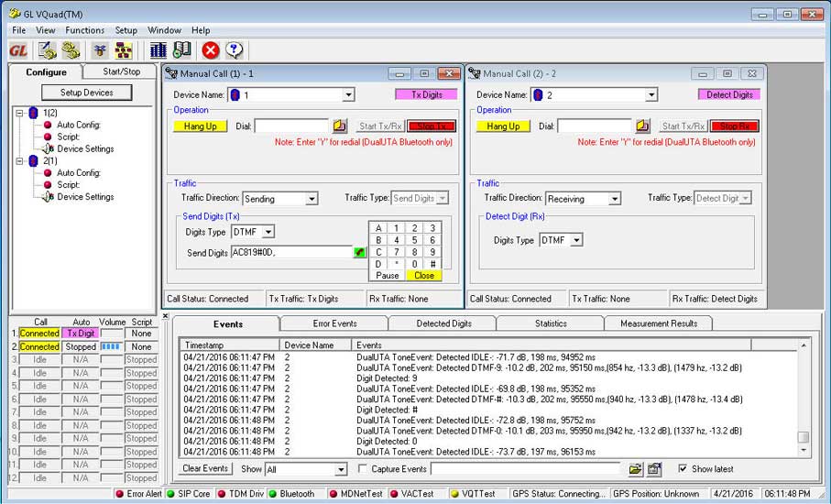
Task: Click the Dial input field in Manual Call 1
Action: click(292, 126)
